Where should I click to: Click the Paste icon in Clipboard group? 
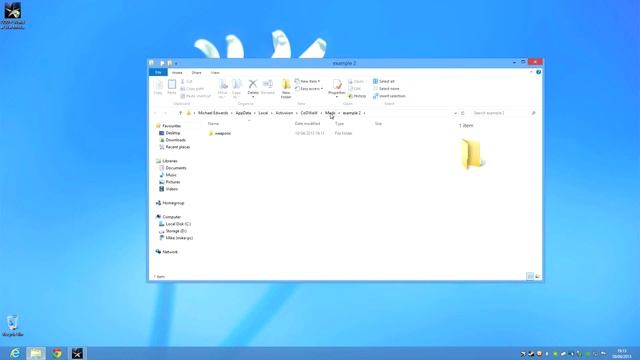[x=172, y=87]
